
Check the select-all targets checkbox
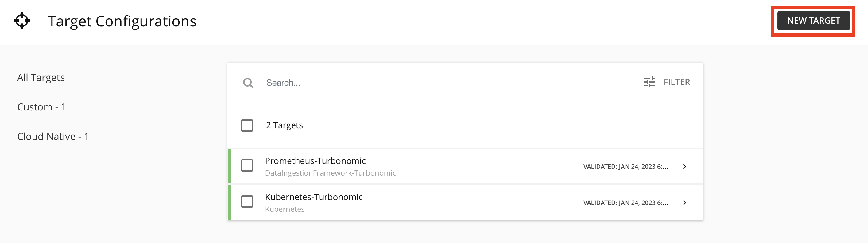(x=247, y=125)
